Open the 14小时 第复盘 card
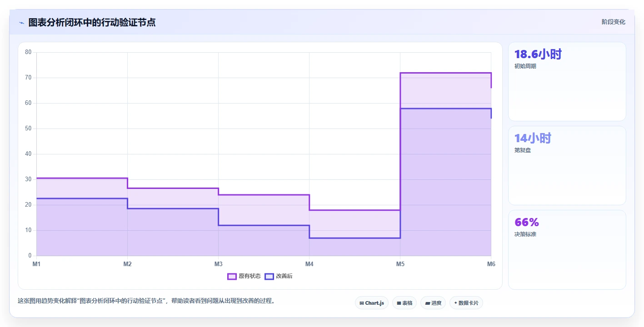644x327 pixels. click(567, 165)
